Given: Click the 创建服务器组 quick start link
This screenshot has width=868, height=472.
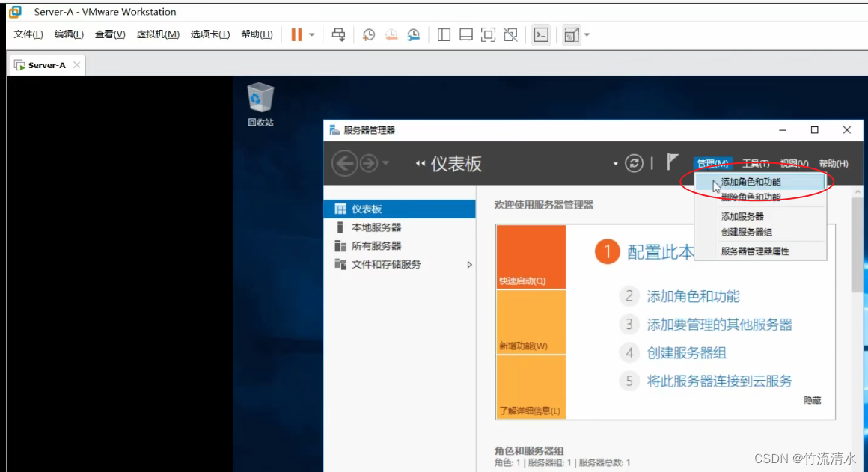Looking at the screenshot, I should click(686, 353).
